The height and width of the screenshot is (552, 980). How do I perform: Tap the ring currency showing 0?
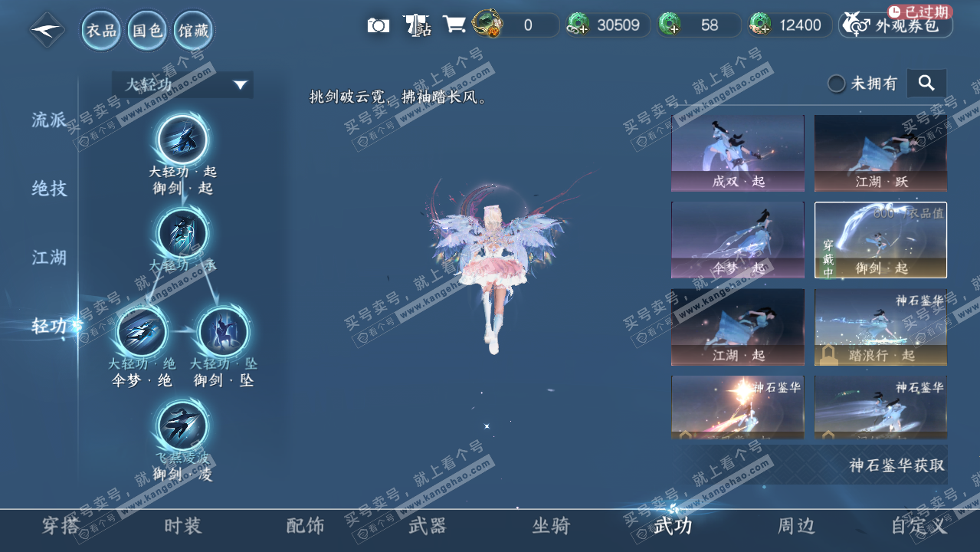[516, 25]
